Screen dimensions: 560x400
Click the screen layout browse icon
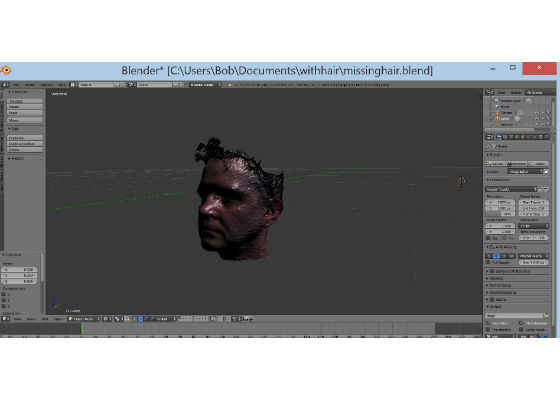tap(73, 85)
